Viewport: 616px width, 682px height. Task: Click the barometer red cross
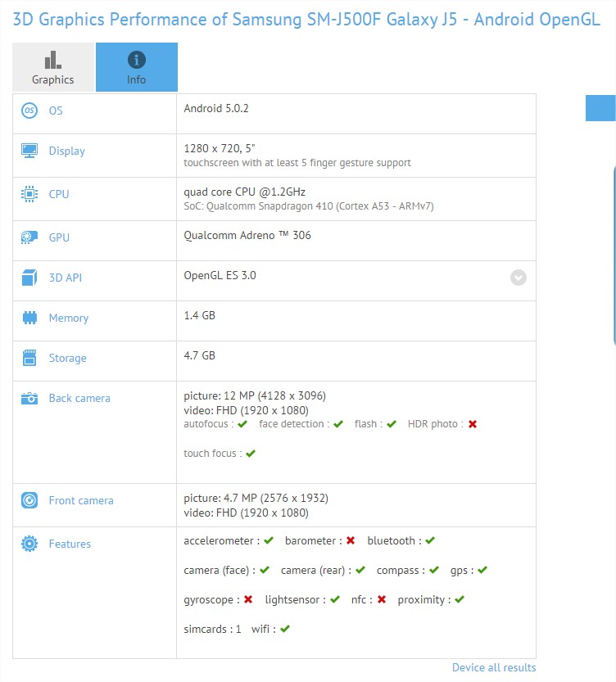351,540
